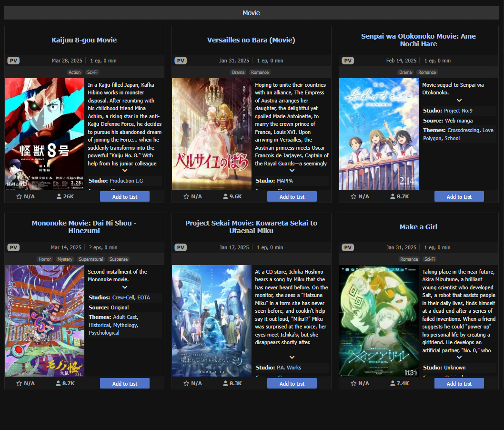Add Versailles no Bara to list
Screen dimensions: 504x430
click(292, 196)
